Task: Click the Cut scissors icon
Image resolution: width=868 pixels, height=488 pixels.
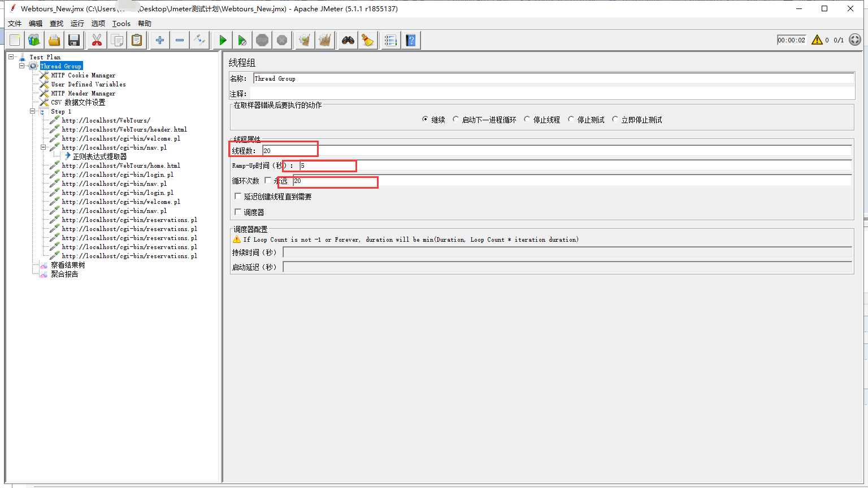Action: pyautogui.click(x=97, y=40)
